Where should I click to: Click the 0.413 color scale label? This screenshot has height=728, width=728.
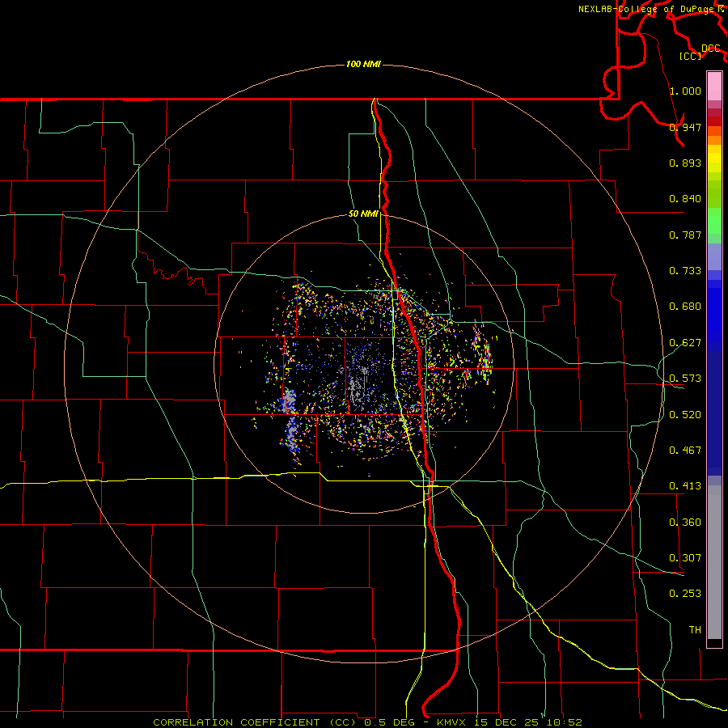pos(685,486)
